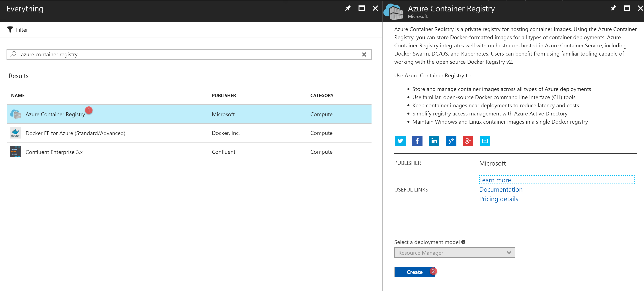
Task: Sort results by CATEGORY column
Action: click(x=322, y=95)
